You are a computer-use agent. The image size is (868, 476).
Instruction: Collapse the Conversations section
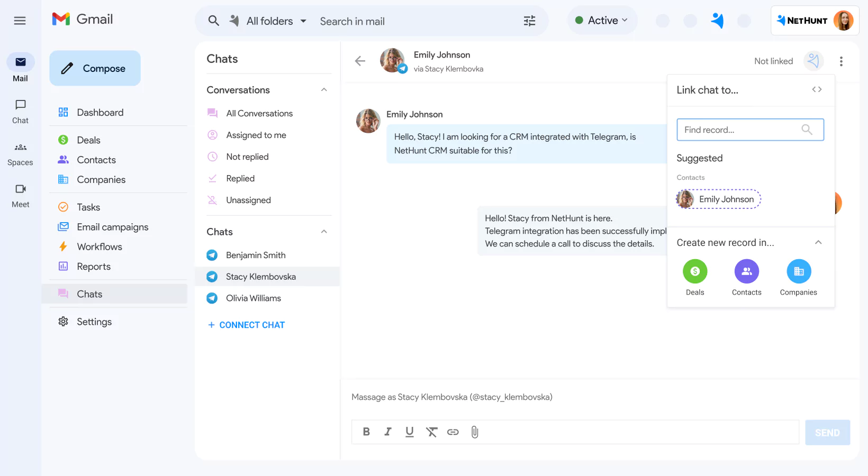(324, 90)
